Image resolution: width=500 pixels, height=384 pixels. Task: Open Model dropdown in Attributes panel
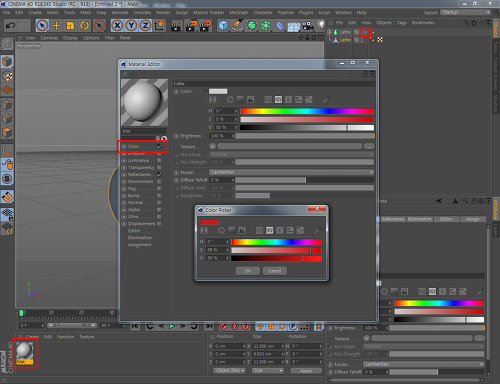423,364
